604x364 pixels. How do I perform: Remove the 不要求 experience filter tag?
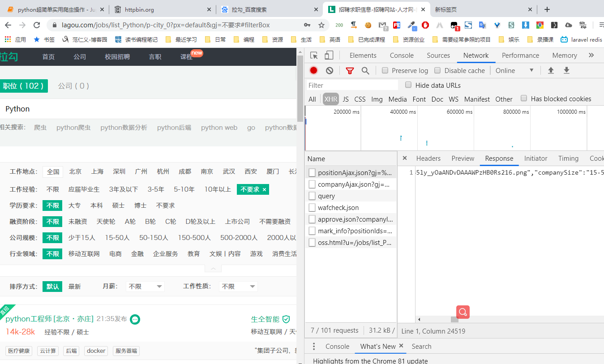point(265,190)
